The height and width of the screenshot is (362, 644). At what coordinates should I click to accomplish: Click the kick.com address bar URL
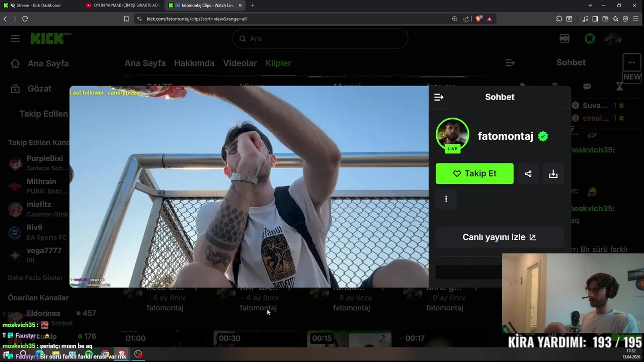tap(197, 19)
